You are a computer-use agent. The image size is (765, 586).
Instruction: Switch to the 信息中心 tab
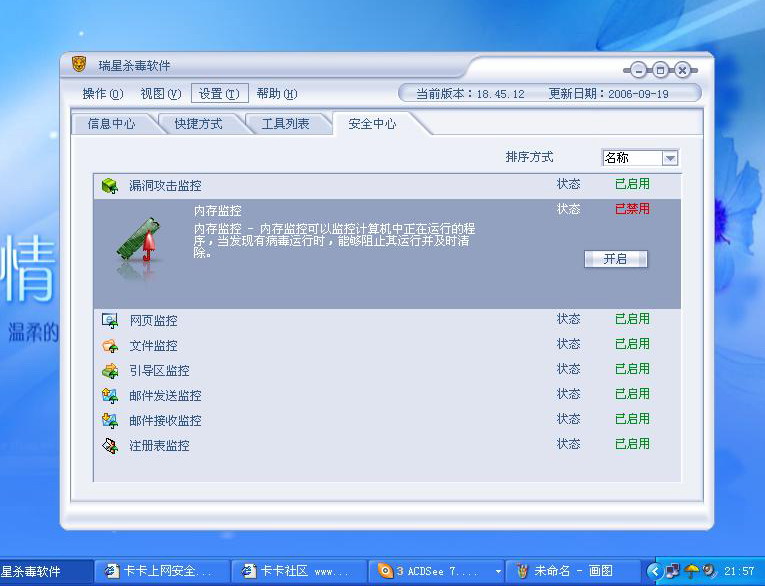[x=111, y=124]
